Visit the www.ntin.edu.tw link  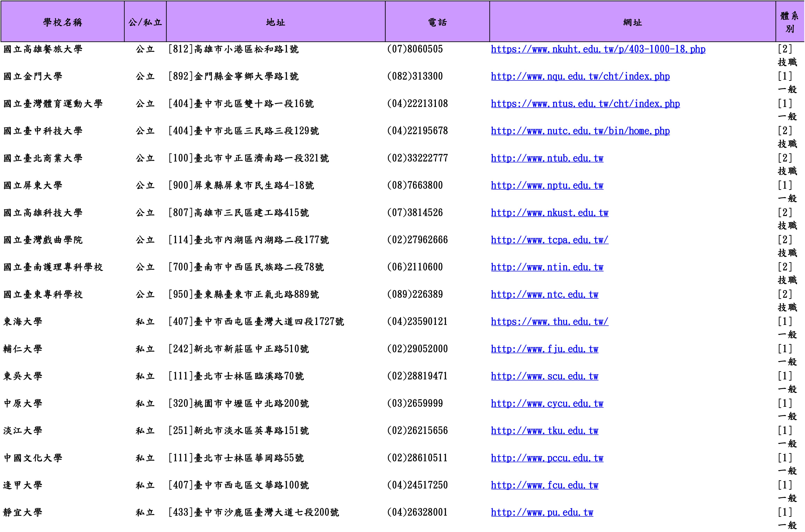pyautogui.click(x=547, y=267)
